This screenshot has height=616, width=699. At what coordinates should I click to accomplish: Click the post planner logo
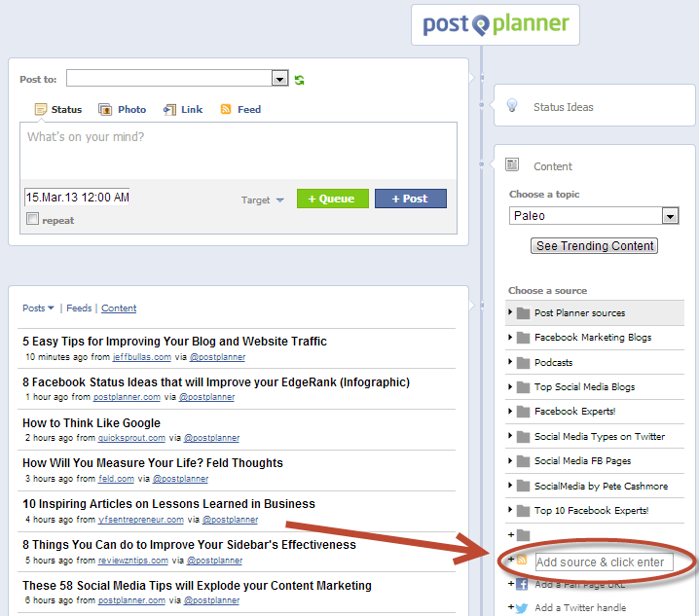pyautogui.click(x=496, y=24)
